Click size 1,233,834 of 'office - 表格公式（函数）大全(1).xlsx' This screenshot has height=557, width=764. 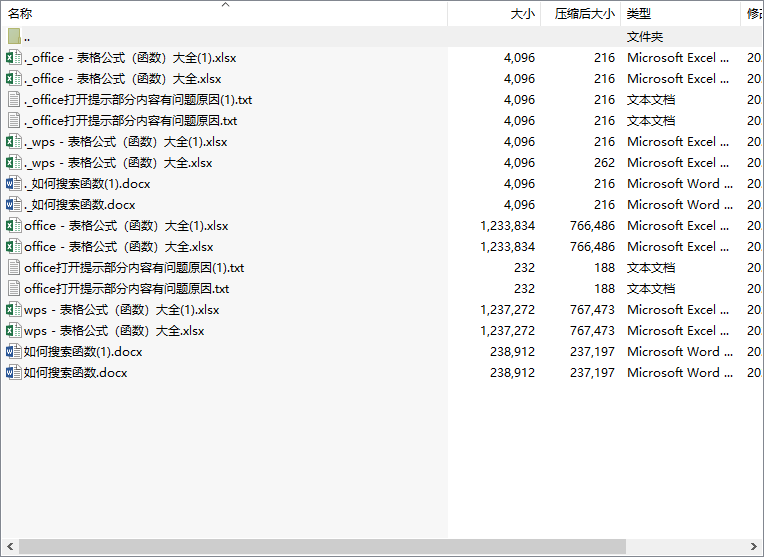(507, 225)
